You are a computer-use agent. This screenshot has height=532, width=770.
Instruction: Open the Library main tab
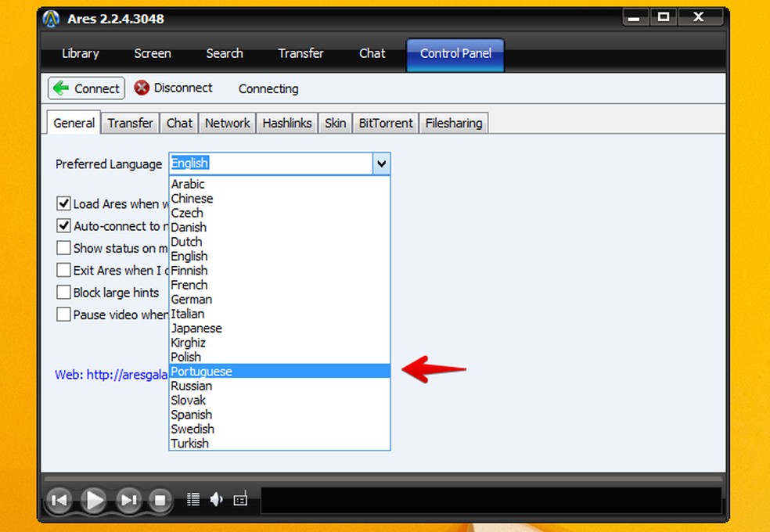pyautogui.click(x=81, y=53)
